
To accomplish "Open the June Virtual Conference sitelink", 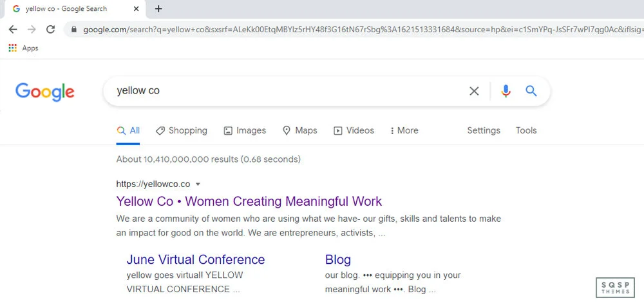I will pyautogui.click(x=196, y=260).
